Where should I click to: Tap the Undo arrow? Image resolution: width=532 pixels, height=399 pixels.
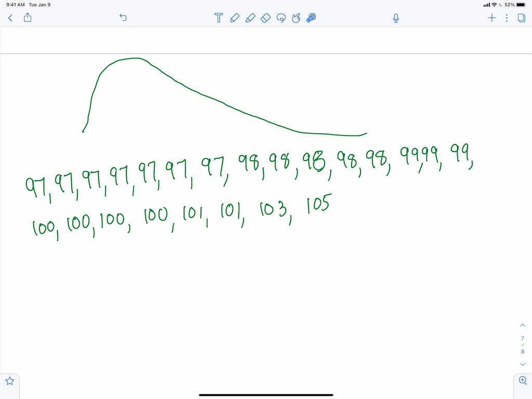[123, 18]
